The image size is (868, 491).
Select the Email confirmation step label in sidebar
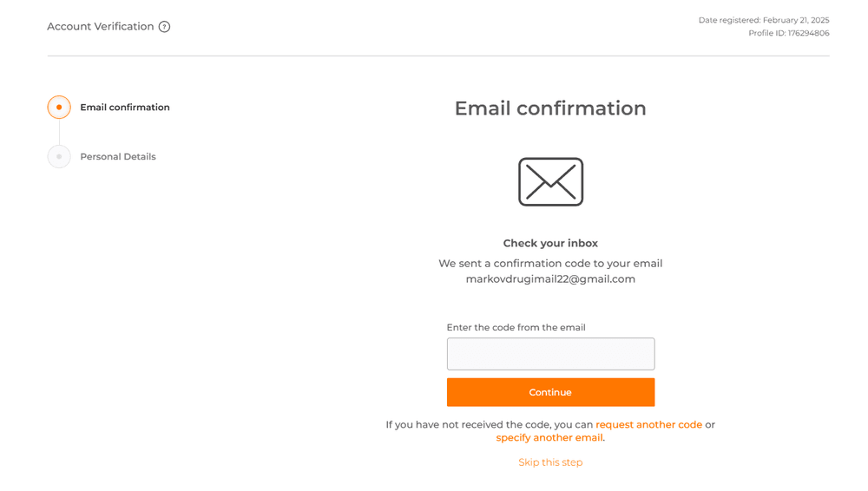(125, 108)
